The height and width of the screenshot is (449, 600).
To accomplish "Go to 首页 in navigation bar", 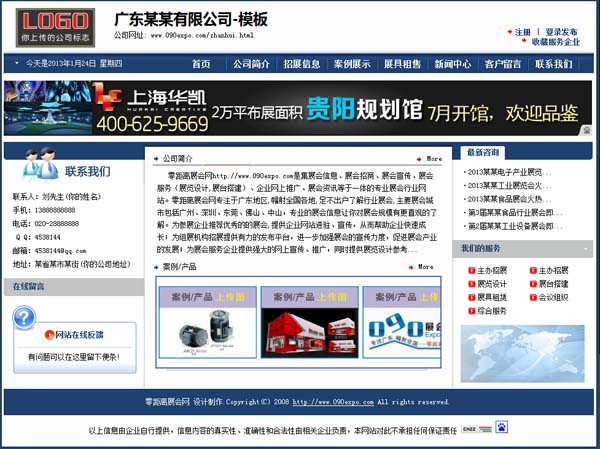I will (x=201, y=64).
